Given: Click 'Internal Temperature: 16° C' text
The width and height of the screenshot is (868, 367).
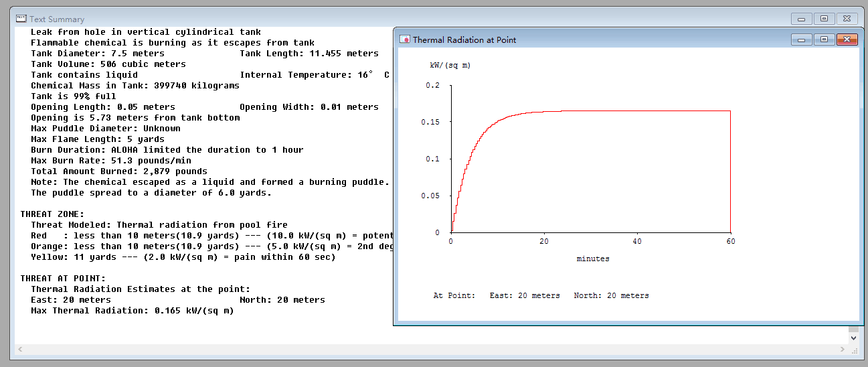Looking at the screenshot, I should coord(315,75).
